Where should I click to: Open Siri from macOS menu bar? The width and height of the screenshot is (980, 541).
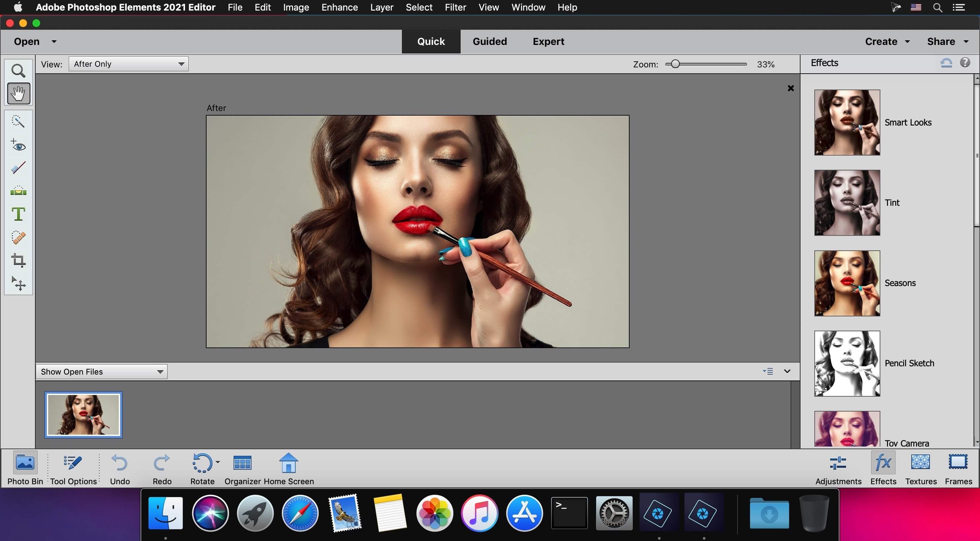(895, 7)
